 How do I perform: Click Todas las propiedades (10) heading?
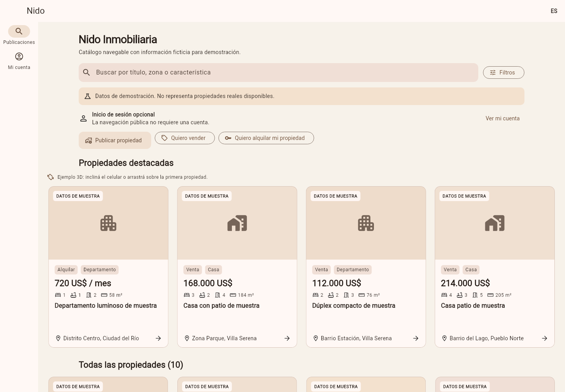pos(131,365)
